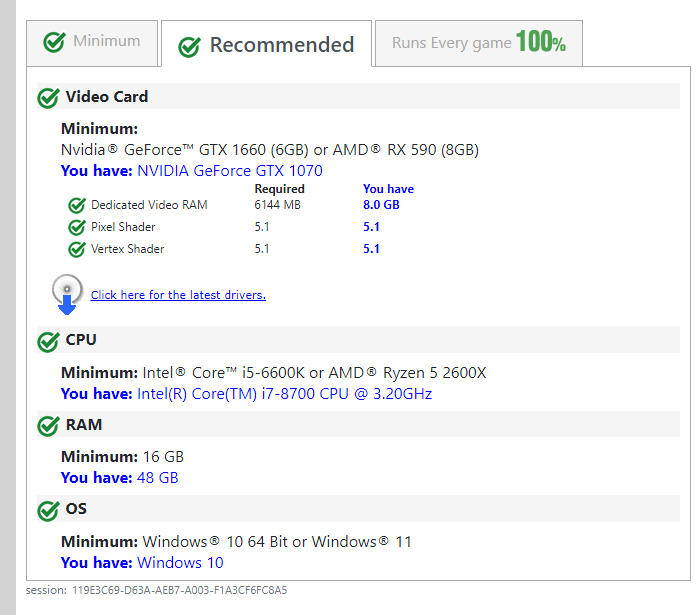The image size is (699, 615).
Task: Click the Video Card green checkmark icon
Action: (x=48, y=98)
